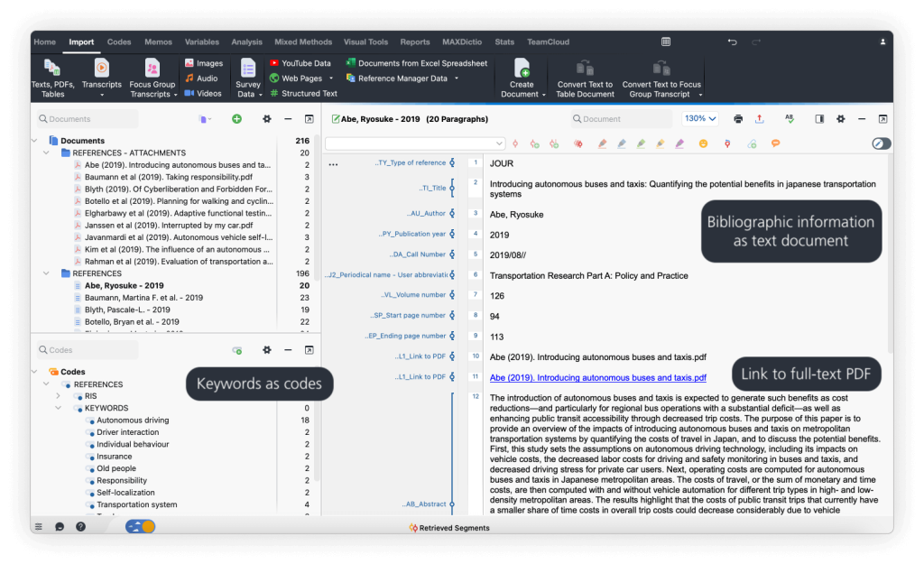Open Codes panel settings gear
This screenshot has width=924, height=564.
click(x=267, y=350)
